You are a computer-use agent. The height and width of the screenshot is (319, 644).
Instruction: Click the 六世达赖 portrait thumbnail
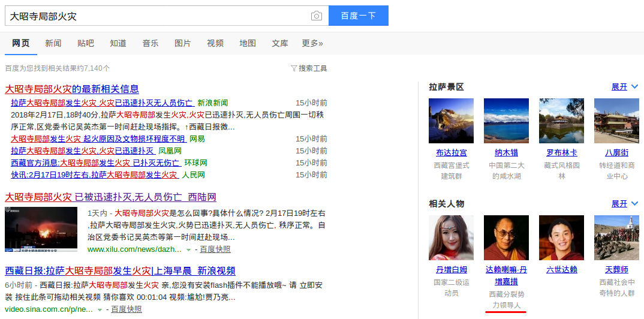coord(561,237)
